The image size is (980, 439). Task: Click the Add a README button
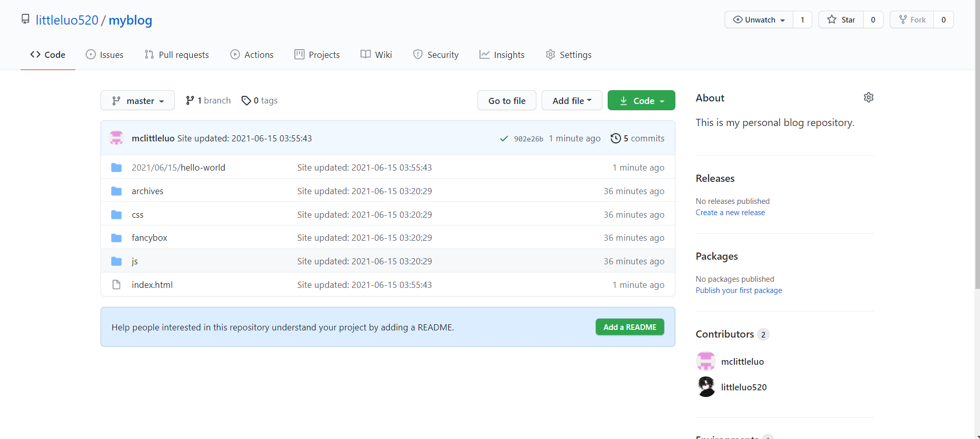pyautogui.click(x=629, y=327)
